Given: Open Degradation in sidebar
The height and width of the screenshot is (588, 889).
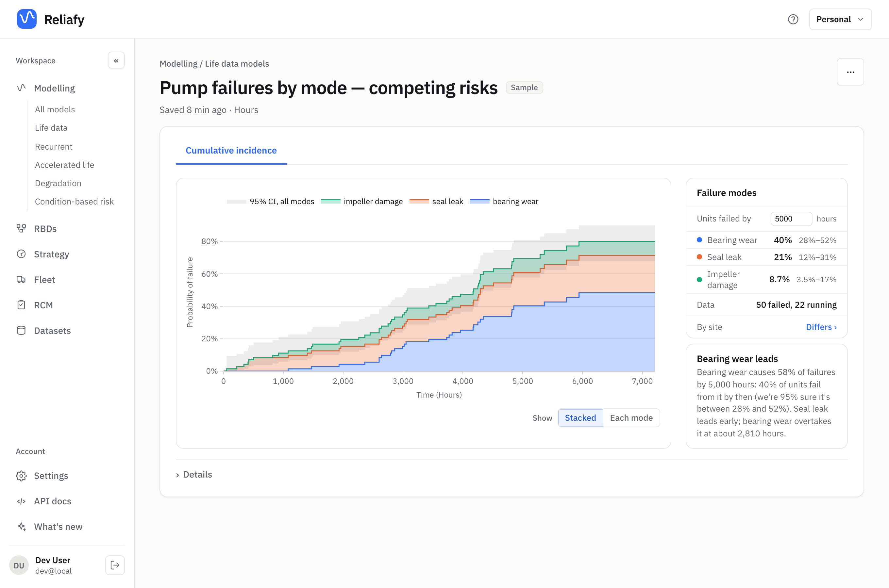Looking at the screenshot, I should [x=58, y=183].
